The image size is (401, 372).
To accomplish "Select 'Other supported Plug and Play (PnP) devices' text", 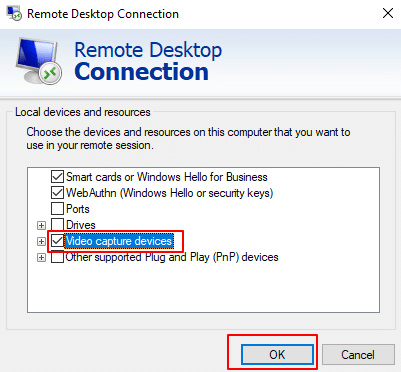I will coord(172,257).
